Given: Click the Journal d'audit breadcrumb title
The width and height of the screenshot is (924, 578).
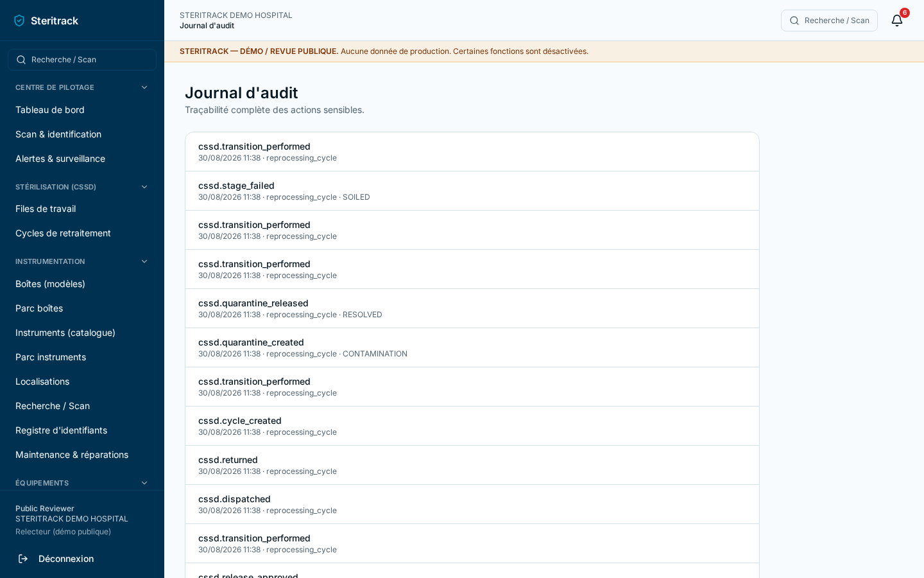Looking at the screenshot, I should (207, 26).
